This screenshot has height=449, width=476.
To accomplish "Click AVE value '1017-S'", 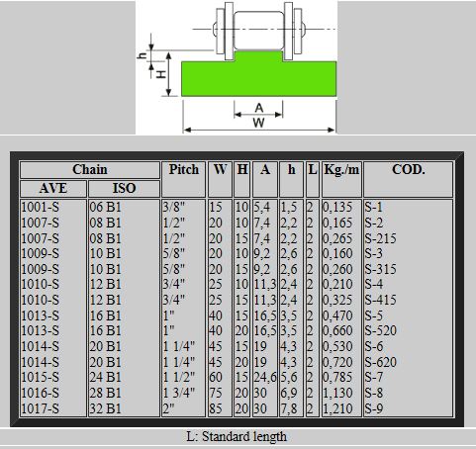I will pos(40,408).
